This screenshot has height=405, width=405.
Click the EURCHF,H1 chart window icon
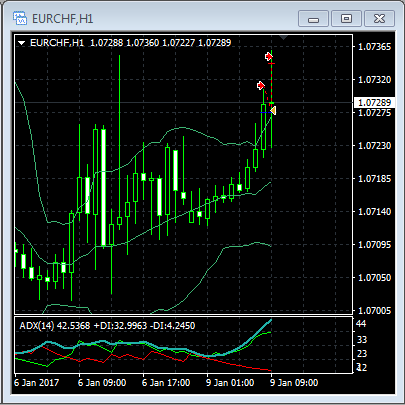(20, 18)
